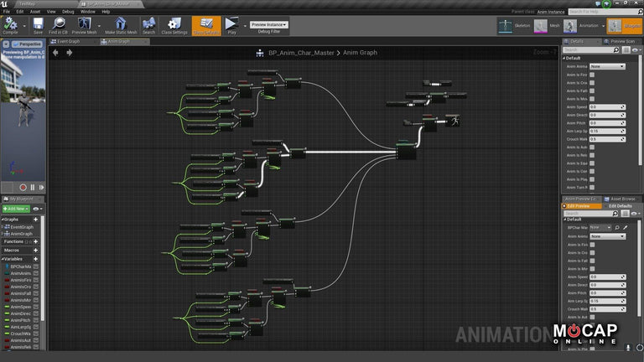644x362 pixels.
Task: Pause the preview viewport playback
Action: tap(33, 187)
